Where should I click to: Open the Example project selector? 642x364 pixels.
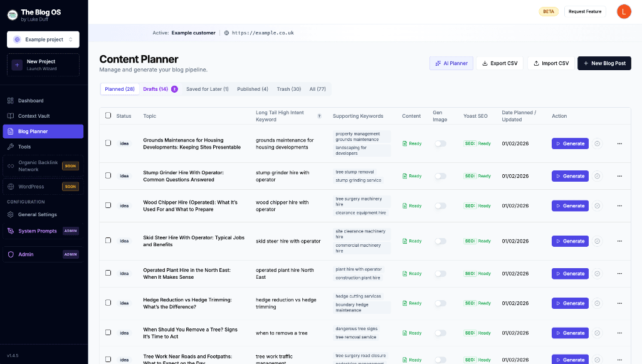tap(43, 39)
